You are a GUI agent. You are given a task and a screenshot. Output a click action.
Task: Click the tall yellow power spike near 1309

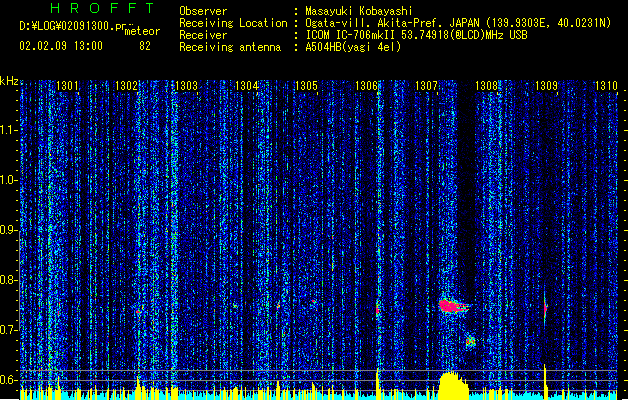pos(545,381)
